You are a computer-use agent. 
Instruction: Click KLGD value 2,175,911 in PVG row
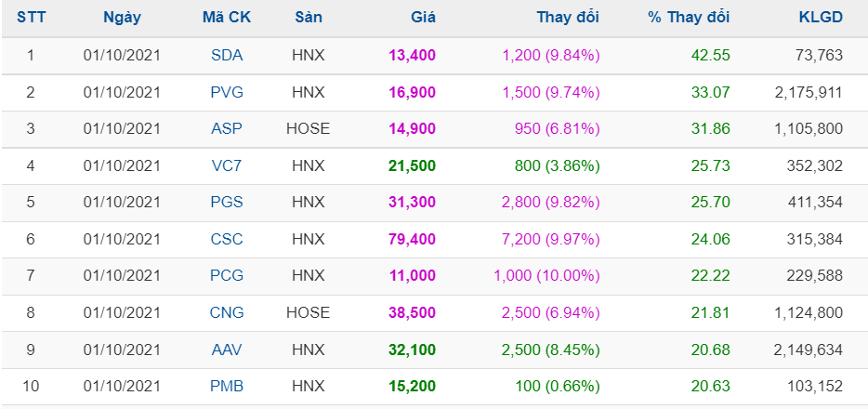coord(808,92)
